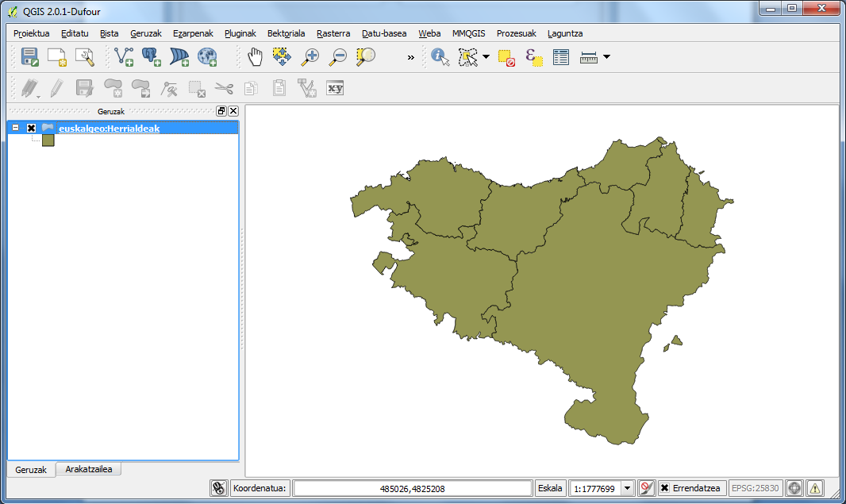Click the Add Vector Layer icon

pos(124,56)
